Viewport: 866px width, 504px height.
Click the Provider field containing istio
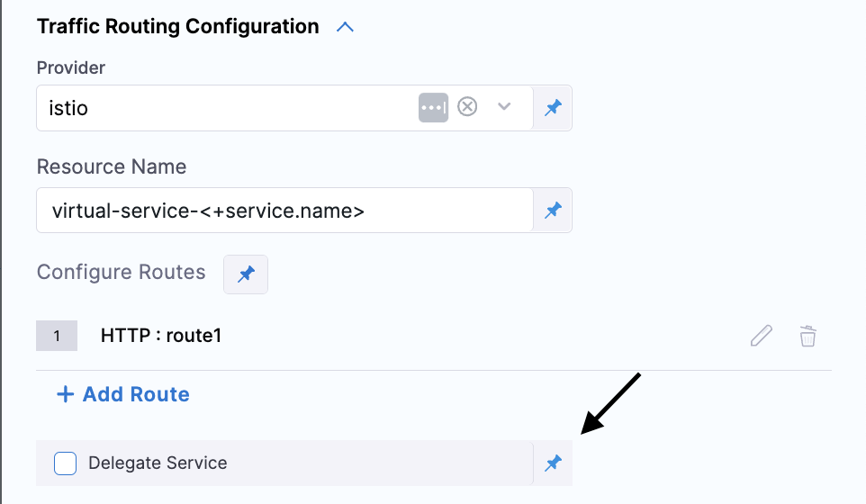tap(225, 108)
